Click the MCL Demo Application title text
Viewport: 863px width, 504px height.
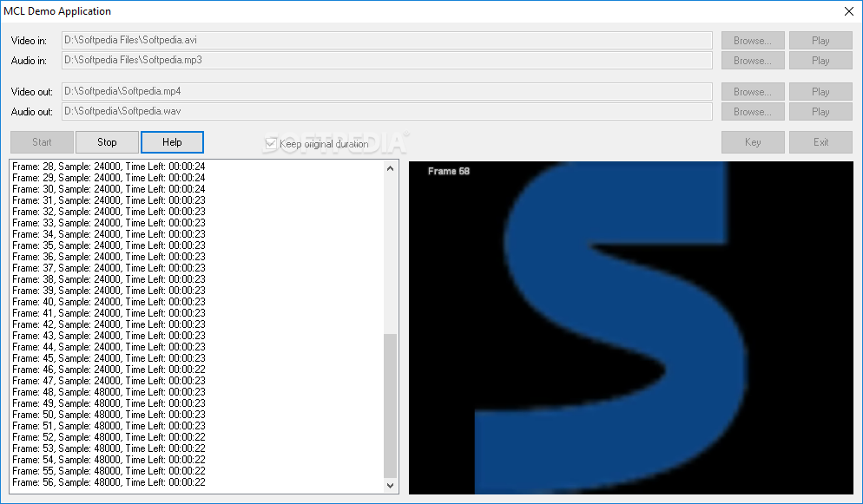click(x=57, y=11)
